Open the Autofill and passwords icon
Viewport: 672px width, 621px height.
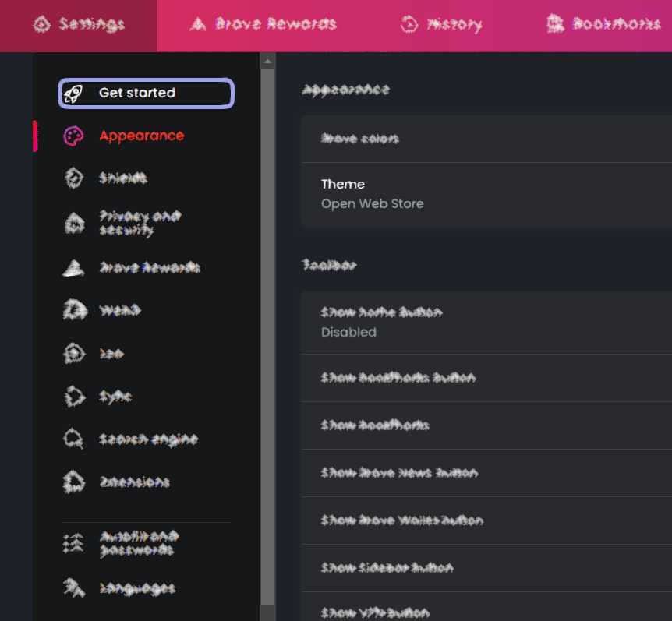(x=73, y=543)
